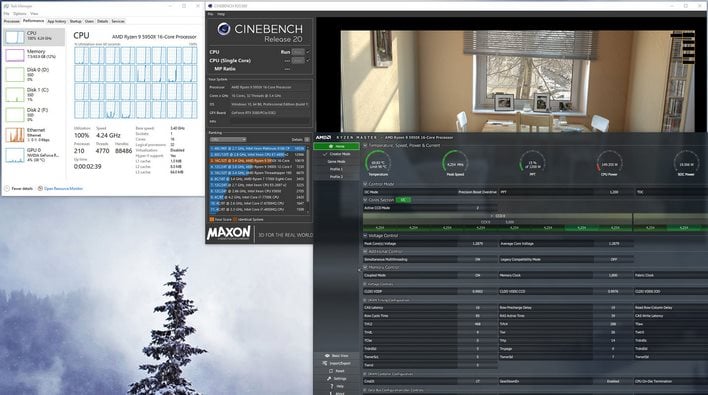Open the Help question mark icon

(332, 386)
